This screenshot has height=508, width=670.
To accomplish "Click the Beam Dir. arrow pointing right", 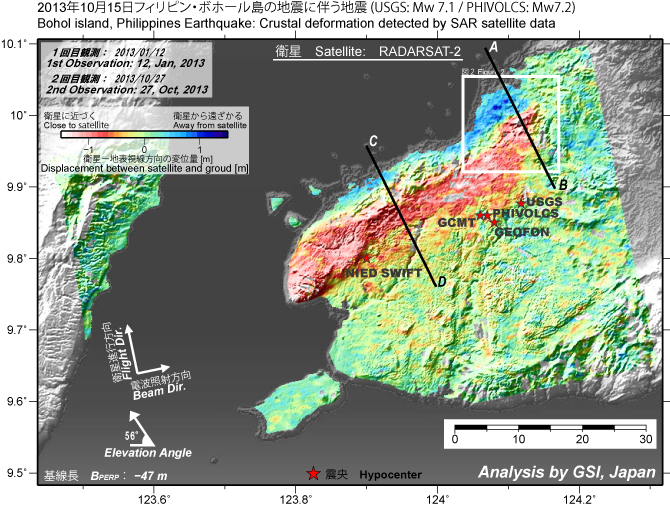I will [x=153, y=369].
